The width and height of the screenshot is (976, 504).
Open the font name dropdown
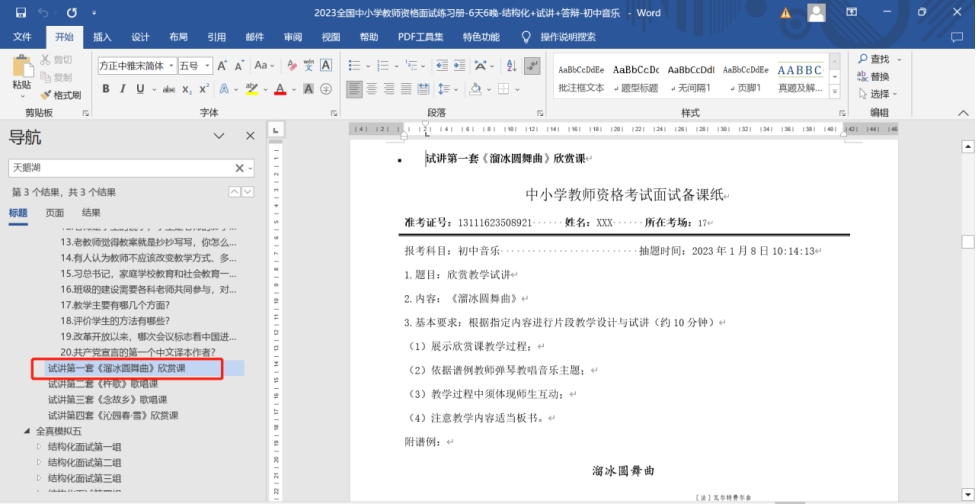(x=170, y=66)
